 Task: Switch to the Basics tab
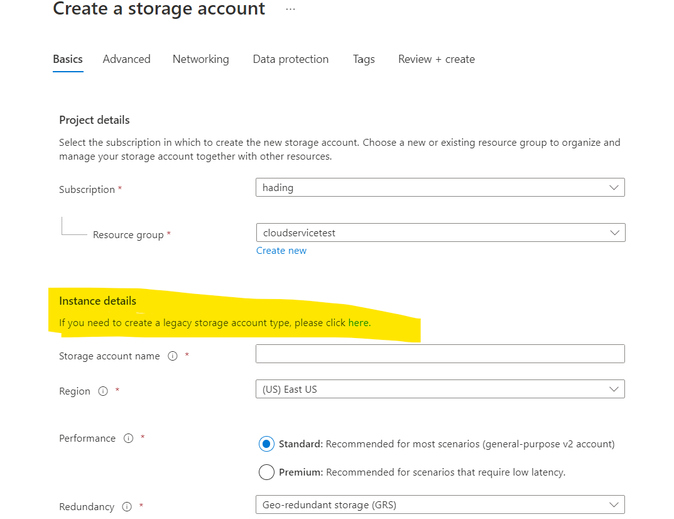coord(68,59)
